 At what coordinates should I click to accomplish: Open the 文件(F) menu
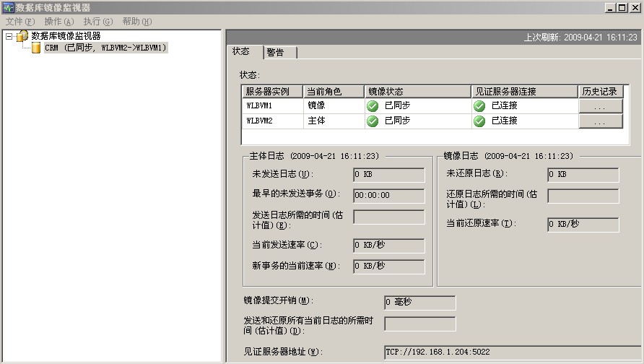(x=19, y=22)
